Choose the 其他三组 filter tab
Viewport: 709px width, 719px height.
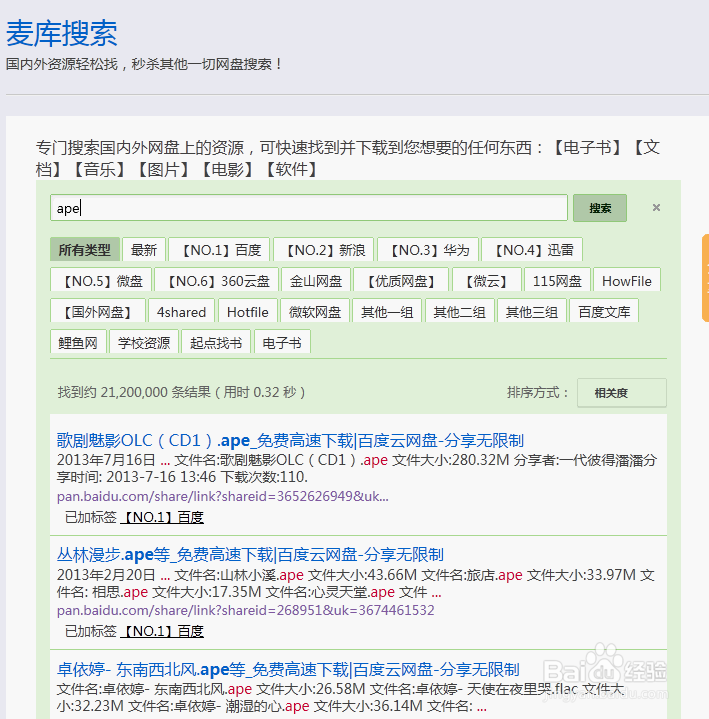tap(532, 311)
